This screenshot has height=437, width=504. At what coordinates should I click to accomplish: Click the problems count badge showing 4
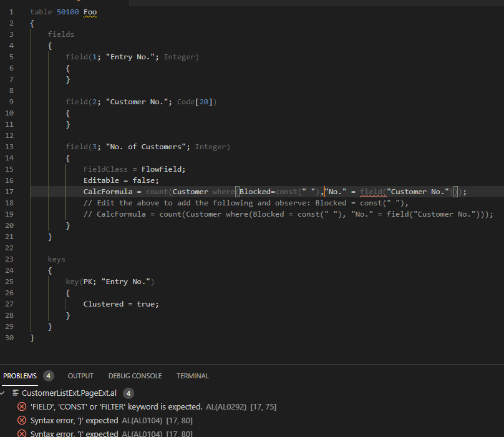tap(48, 375)
